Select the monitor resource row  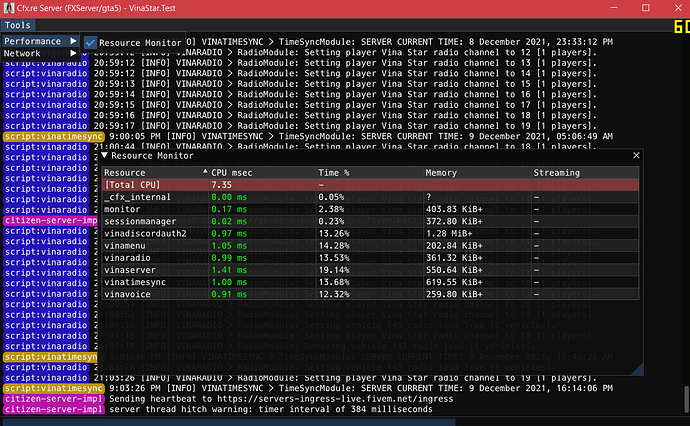tap(370, 209)
